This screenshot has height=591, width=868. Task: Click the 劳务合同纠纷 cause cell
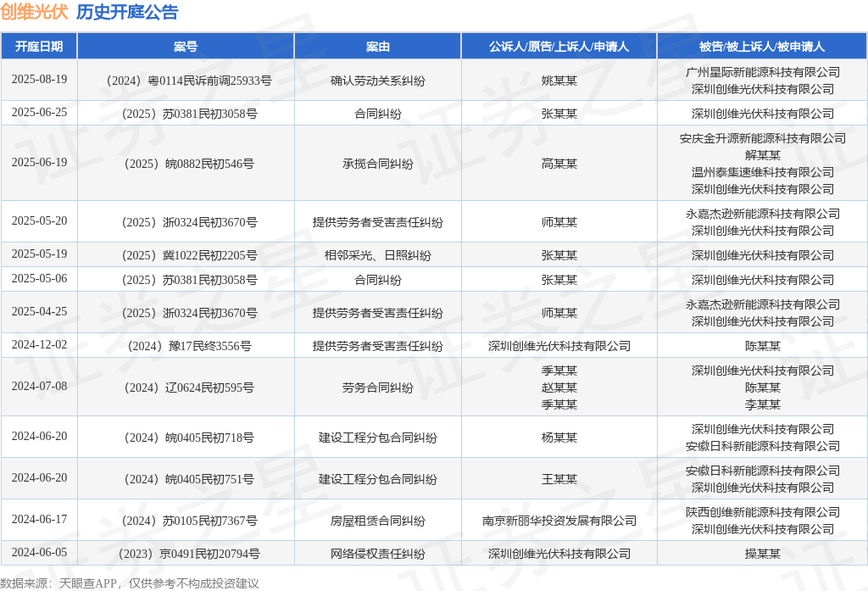[377, 387]
